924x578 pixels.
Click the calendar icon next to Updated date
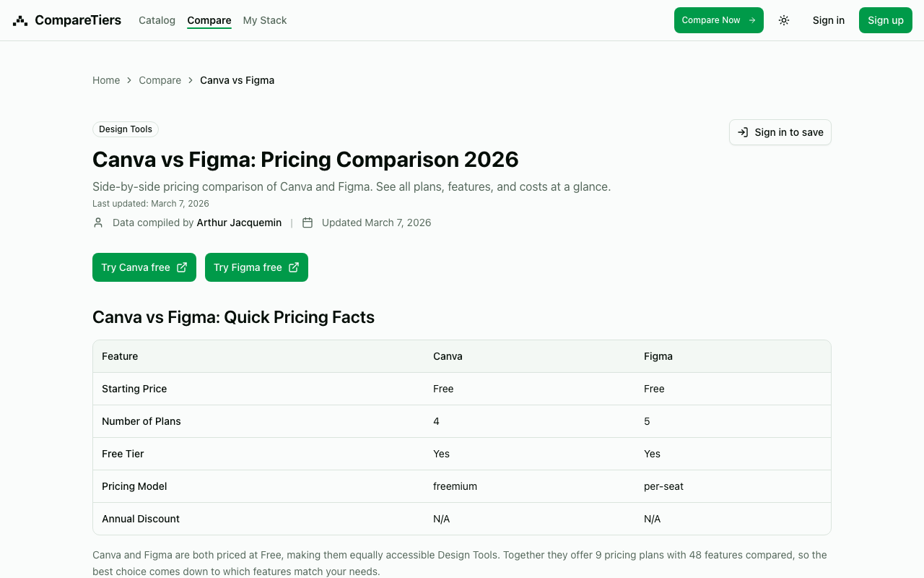308,223
